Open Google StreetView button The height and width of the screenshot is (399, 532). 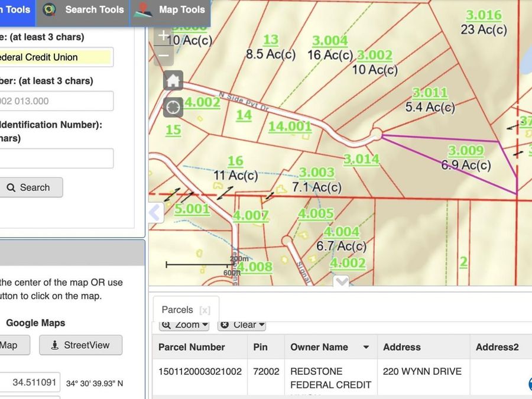[81, 345]
